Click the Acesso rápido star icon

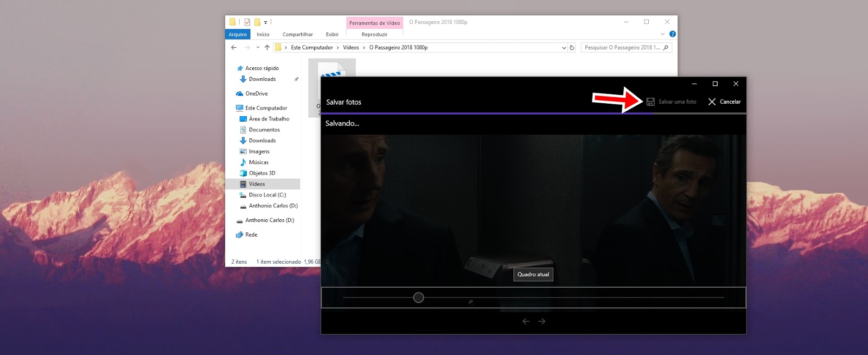(240, 68)
